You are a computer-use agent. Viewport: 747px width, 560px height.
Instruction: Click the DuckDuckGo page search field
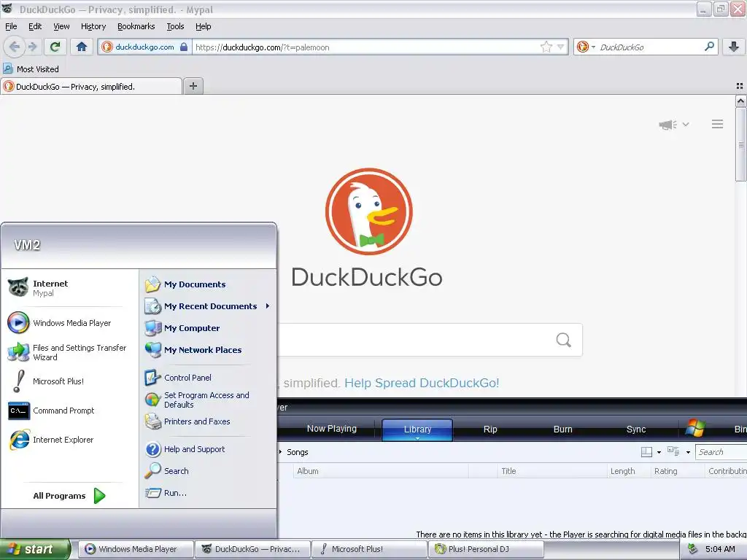414,340
